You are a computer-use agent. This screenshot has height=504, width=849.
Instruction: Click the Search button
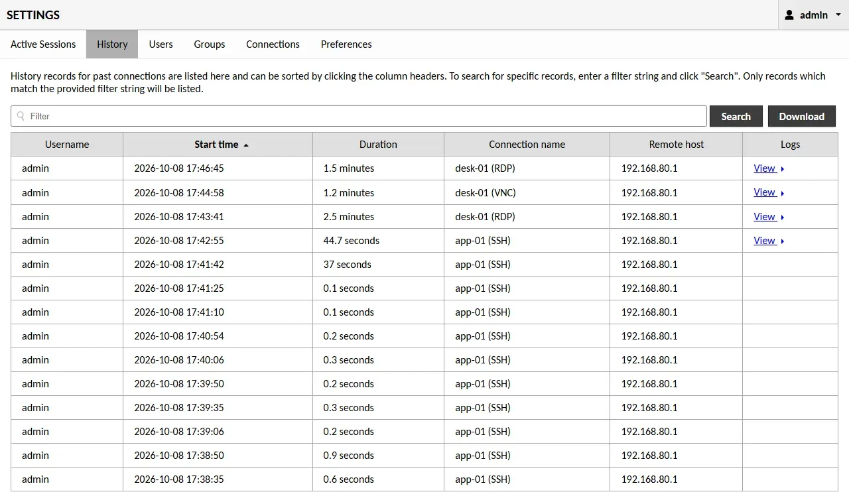click(x=736, y=116)
